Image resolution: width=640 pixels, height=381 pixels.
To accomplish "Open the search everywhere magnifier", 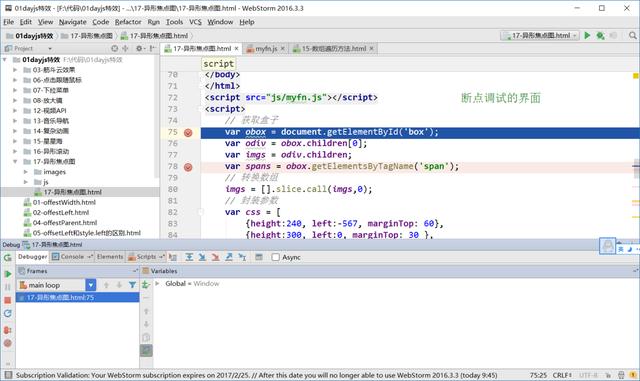I will pyautogui.click(x=633, y=36).
